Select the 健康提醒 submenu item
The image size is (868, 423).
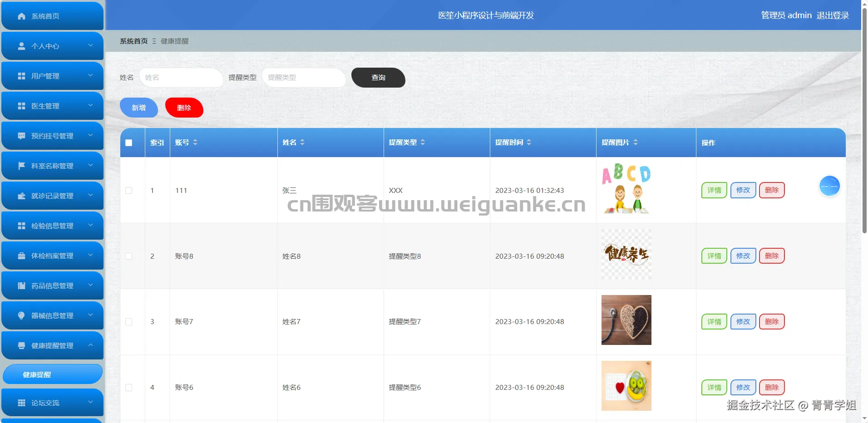tap(53, 374)
